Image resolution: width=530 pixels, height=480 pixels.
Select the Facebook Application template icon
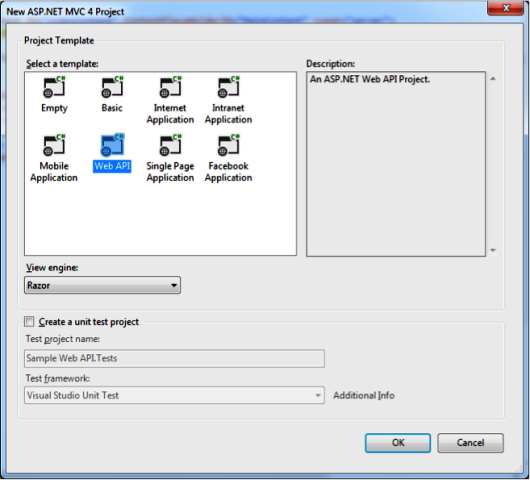[x=228, y=145]
